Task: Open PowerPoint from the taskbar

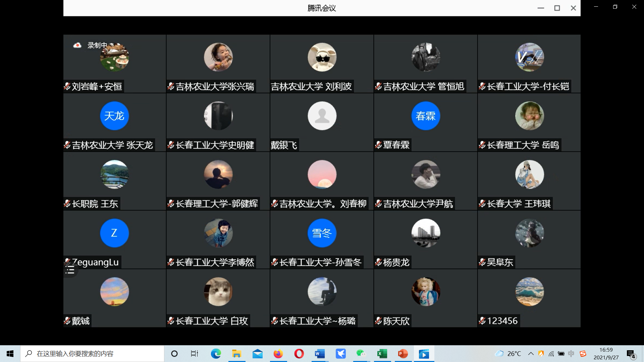Action: [403, 354]
